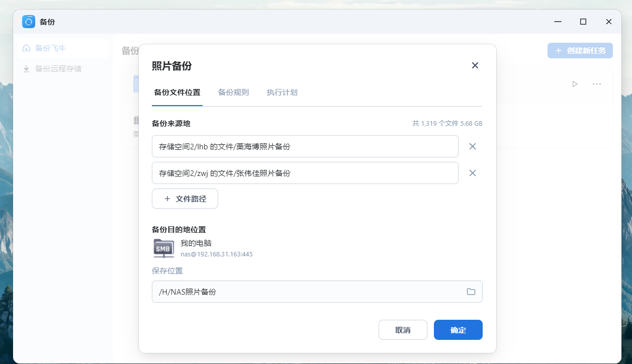The height and width of the screenshot is (364, 632).
Task: Click the nas@192.168.31.163:445 address text
Action: coord(217,254)
